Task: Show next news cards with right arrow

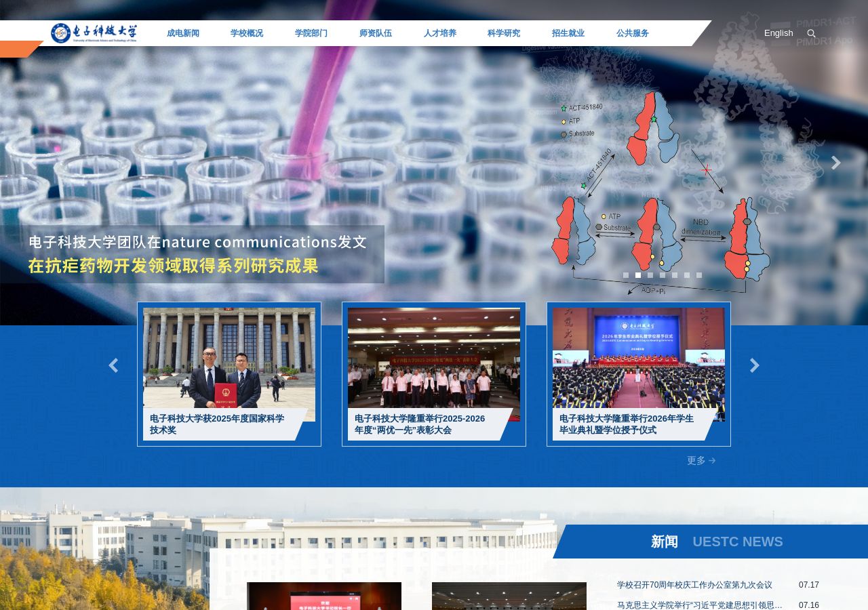Action: pos(755,365)
